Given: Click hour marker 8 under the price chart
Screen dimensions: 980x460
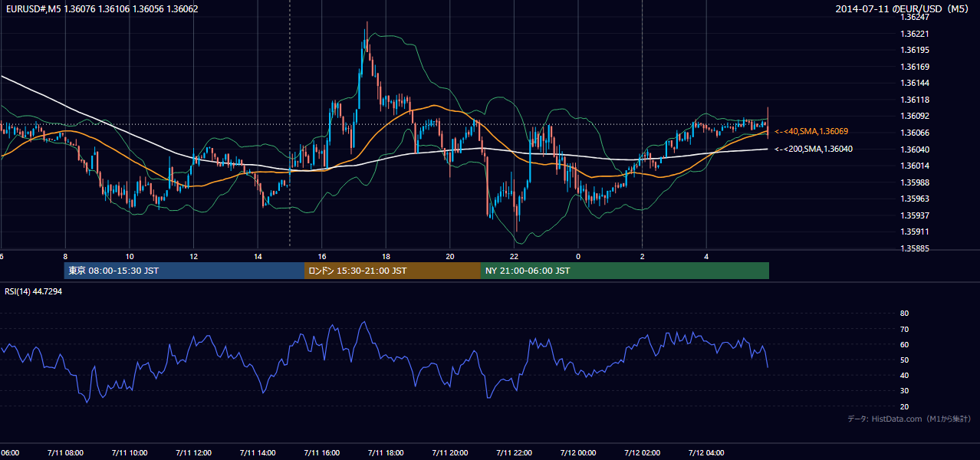Looking at the screenshot, I should (65, 256).
